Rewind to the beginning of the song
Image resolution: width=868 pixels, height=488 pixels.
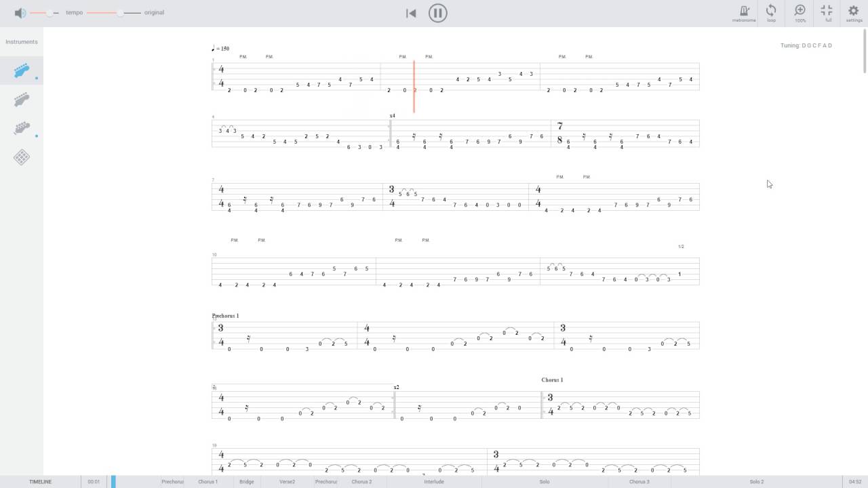[411, 13]
